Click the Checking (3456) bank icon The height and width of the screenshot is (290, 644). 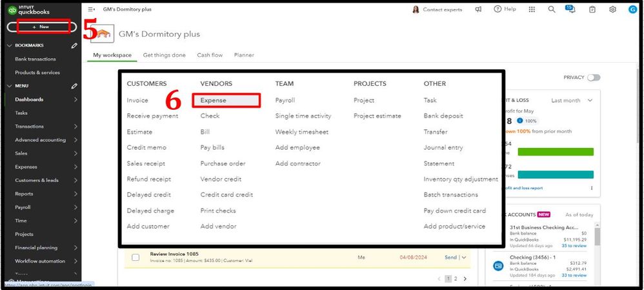click(498, 265)
